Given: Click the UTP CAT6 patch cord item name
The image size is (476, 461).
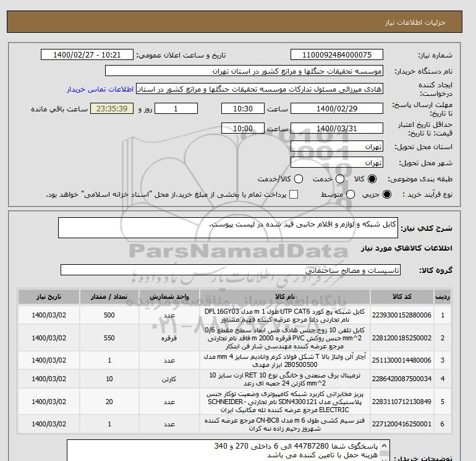Looking at the screenshot, I should [x=285, y=316].
